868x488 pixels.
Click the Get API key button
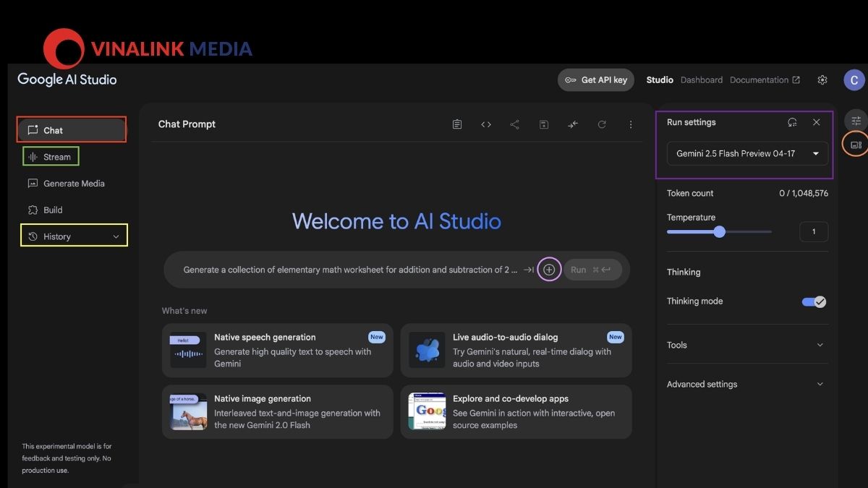[596, 80]
